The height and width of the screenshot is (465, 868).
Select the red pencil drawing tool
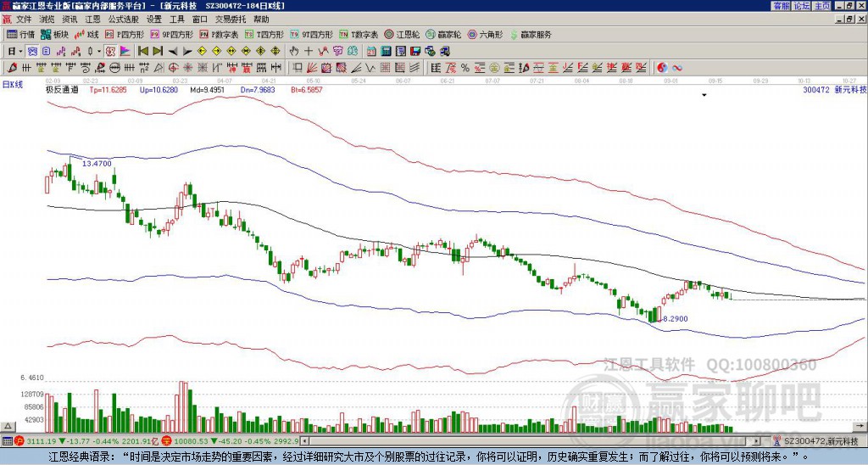(12, 68)
